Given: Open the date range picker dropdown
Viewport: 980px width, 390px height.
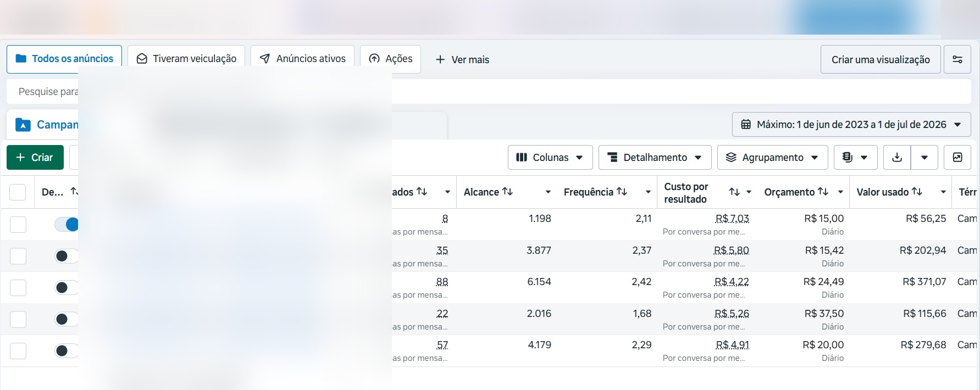Looking at the screenshot, I should click(x=851, y=125).
